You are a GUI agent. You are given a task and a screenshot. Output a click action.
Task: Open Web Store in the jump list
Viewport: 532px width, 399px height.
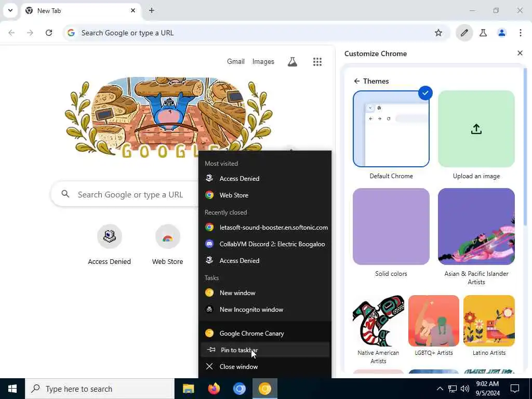coord(264,195)
